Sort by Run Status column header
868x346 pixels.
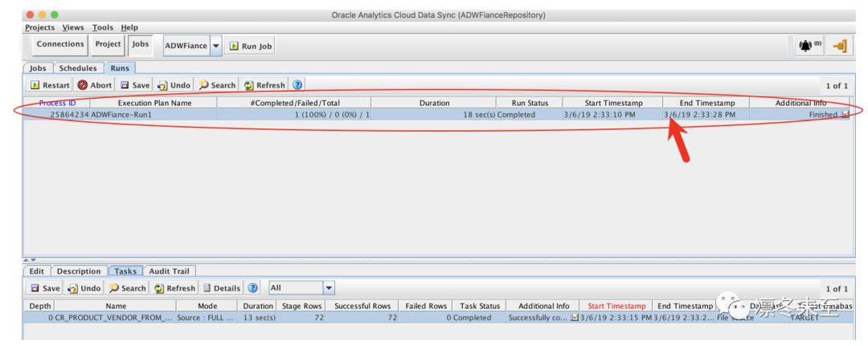pyautogui.click(x=530, y=103)
